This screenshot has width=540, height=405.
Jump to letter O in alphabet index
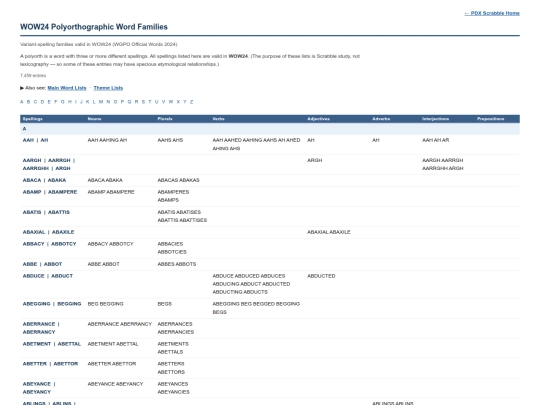[115, 102]
